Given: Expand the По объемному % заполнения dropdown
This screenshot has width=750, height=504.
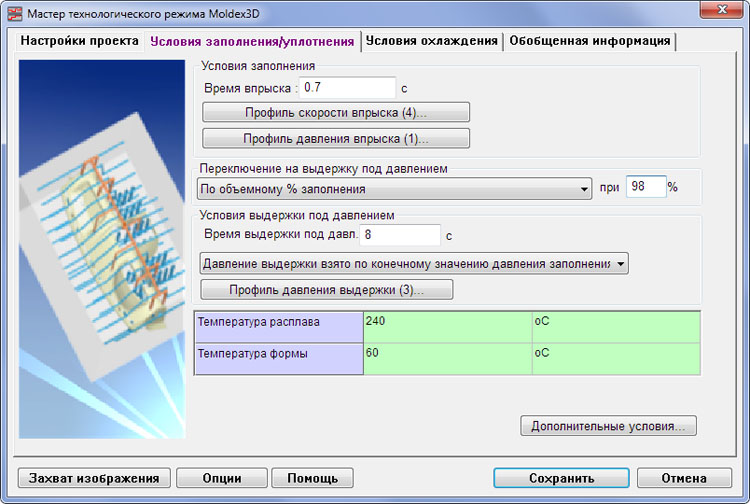Looking at the screenshot, I should coord(395,189).
